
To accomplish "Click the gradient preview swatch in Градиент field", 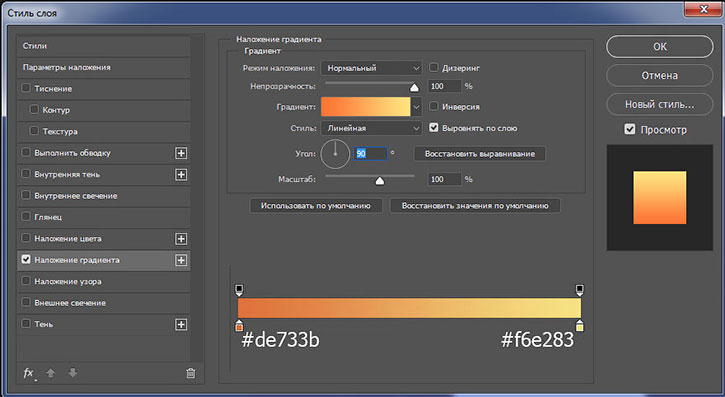I will point(365,107).
